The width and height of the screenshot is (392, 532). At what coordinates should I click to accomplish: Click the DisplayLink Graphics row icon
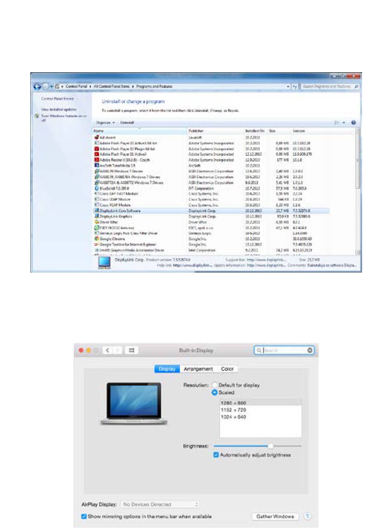click(97, 216)
